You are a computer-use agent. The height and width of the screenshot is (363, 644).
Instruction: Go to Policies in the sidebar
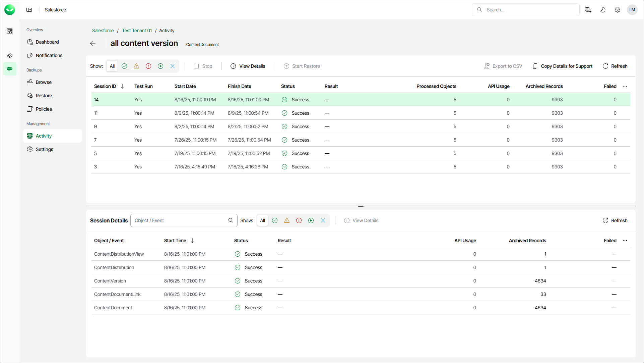pos(44,109)
